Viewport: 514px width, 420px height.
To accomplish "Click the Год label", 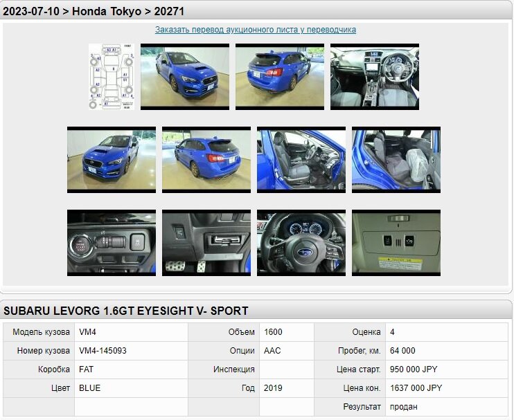I will tap(248, 388).
